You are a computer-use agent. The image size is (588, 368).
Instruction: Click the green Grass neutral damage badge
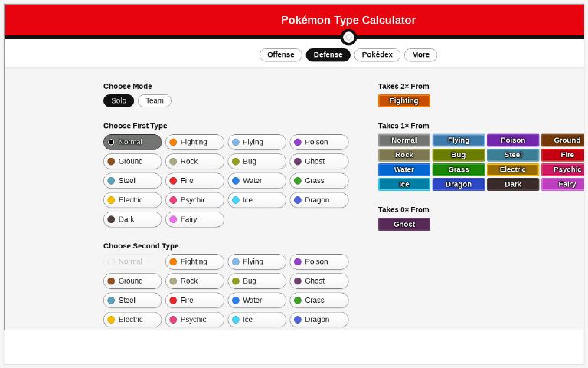point(458,170)
